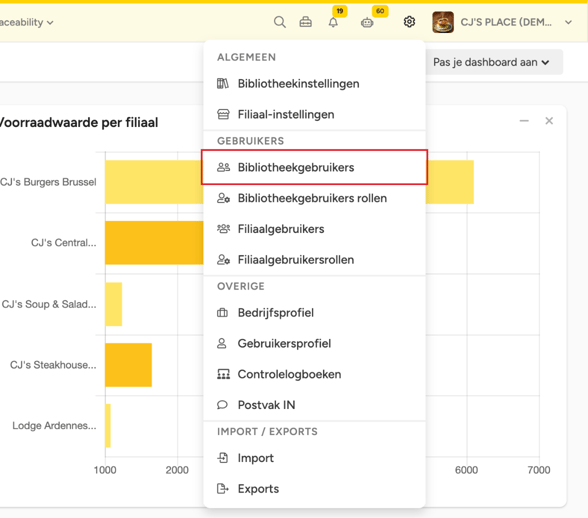Click the settings gear icon
Image resolution: width=588 pixels, height=518 pixels.
pos(409,22)
